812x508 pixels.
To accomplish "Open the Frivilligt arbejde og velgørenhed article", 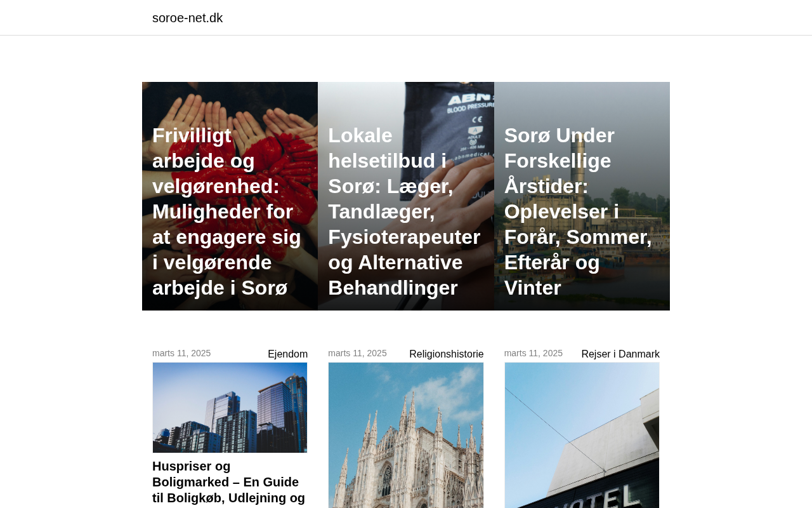I will (x=226, y=211).
